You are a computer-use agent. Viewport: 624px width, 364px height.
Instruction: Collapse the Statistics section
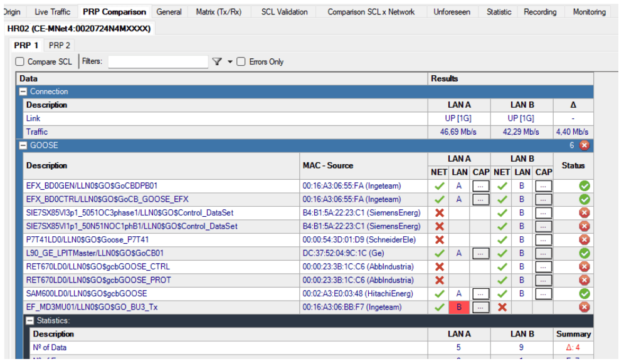coord(29,321)
